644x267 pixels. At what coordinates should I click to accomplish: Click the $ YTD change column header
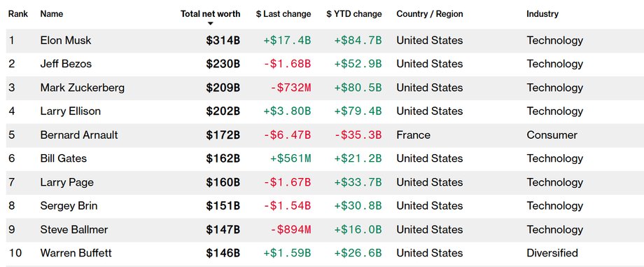point(354,14)
